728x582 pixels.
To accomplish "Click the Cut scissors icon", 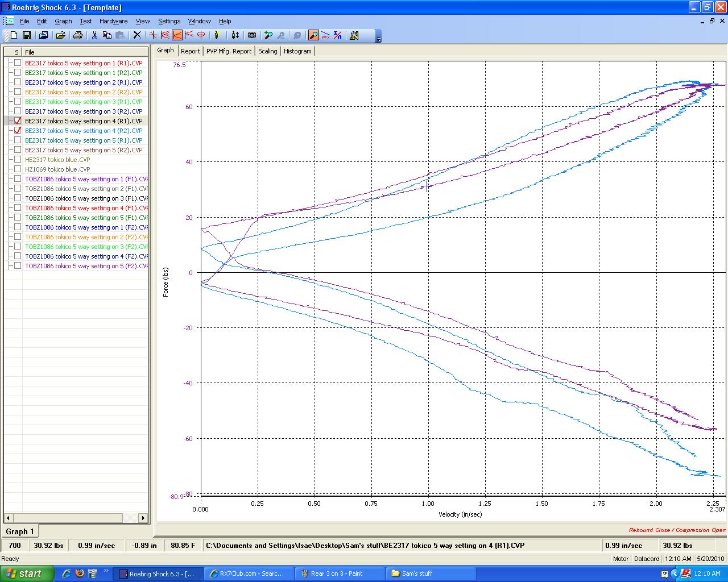I will click(x=94, y=35).
